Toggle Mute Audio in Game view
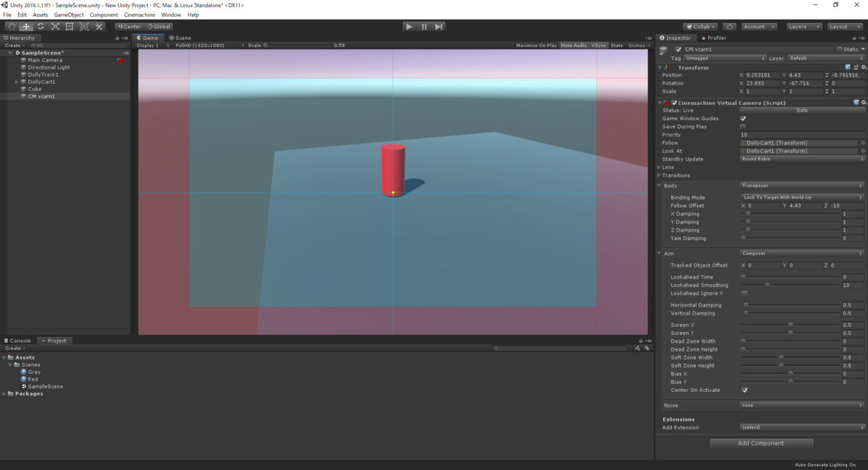 [x=574, y=46]
